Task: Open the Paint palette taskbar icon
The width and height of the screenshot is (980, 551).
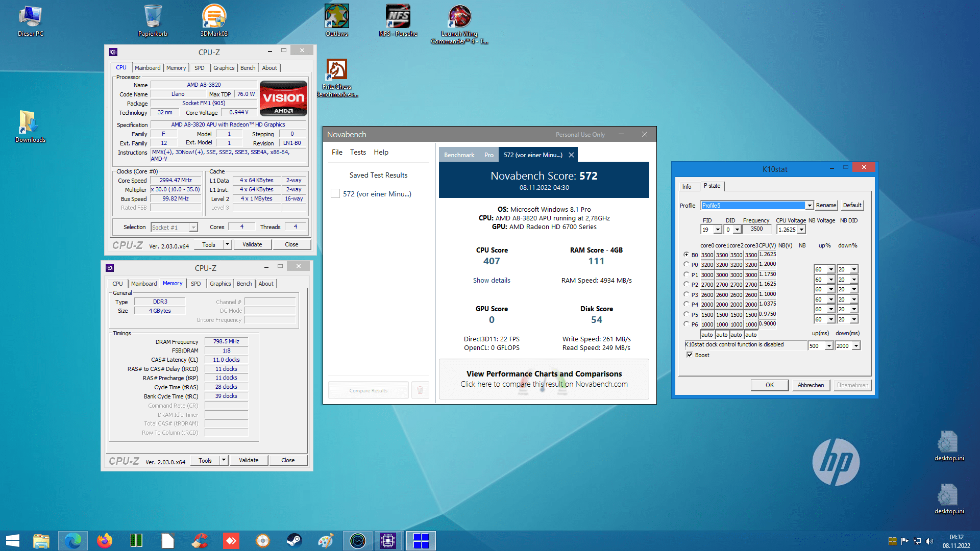Action: coord(326,541)
